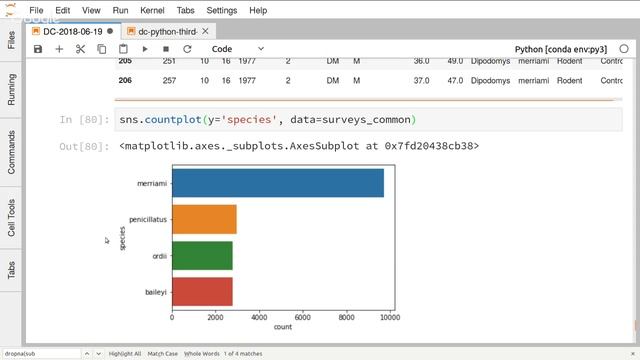Open the Tabs sidebar panel
This screenshot has width=640, height=360.
click(x=11, y=270)
